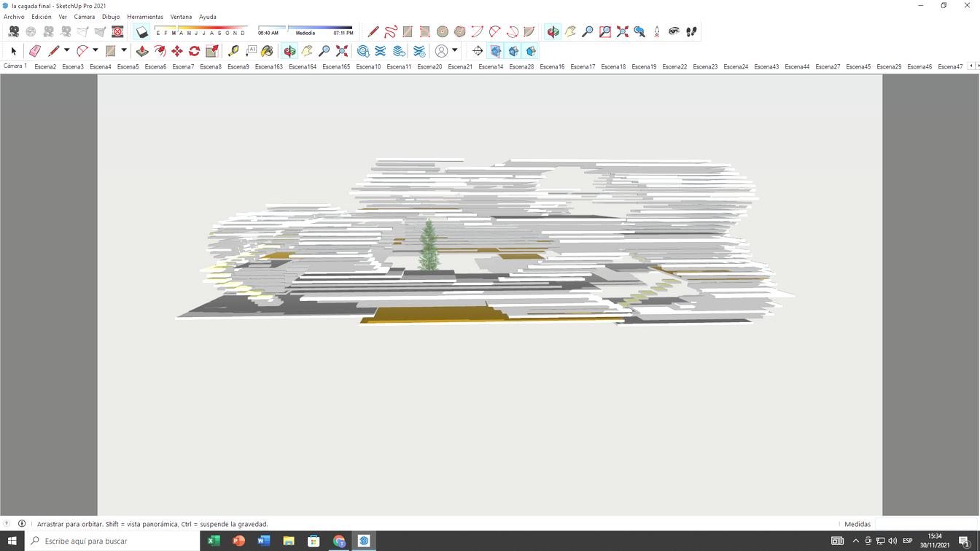
Task: Open the Extension Manager
Action: [x=419, y=51]
